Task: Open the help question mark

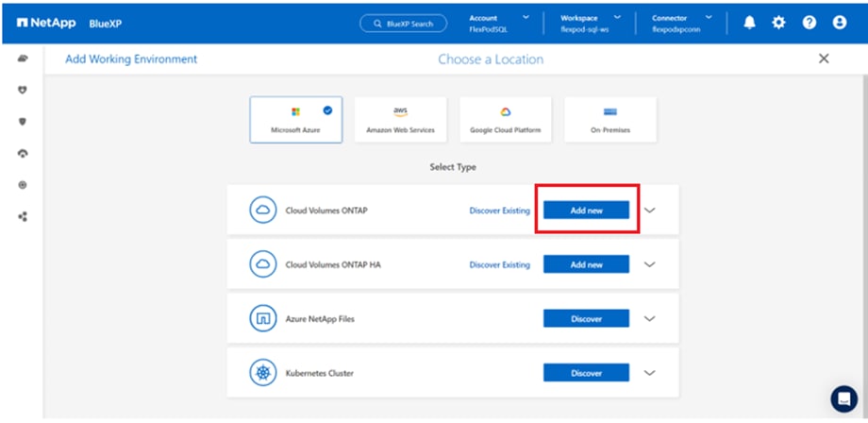Action: (x=810, y=23)
